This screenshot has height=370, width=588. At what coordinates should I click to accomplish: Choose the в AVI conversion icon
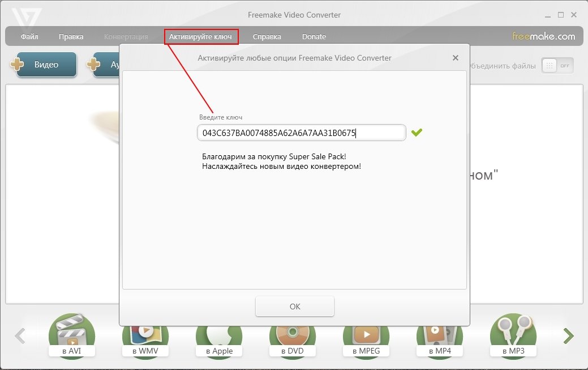click(x=72, y=335)
